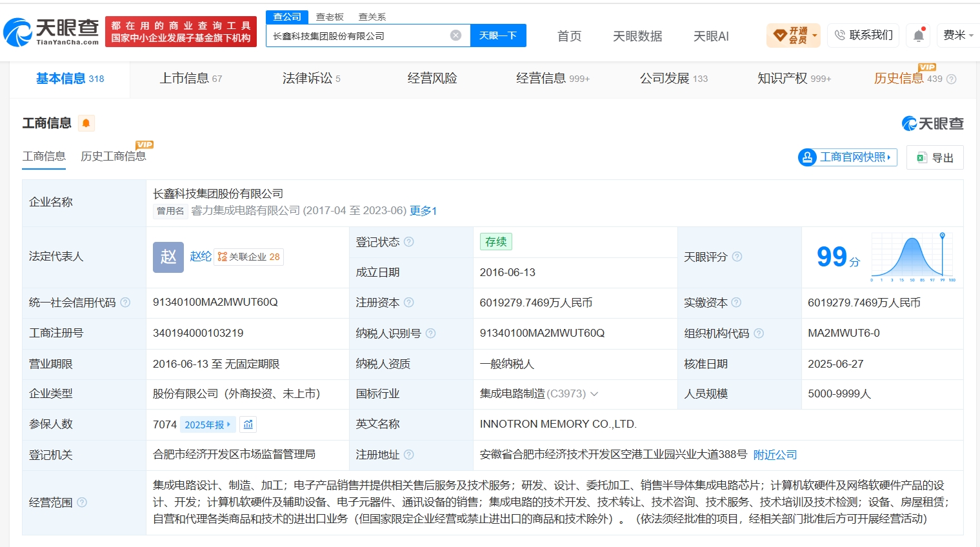The height and width of the screenshot is (547, 980).
Task: Click the help icon beside 注册地址
Action: pyautogui.click(x=409, y=455)
